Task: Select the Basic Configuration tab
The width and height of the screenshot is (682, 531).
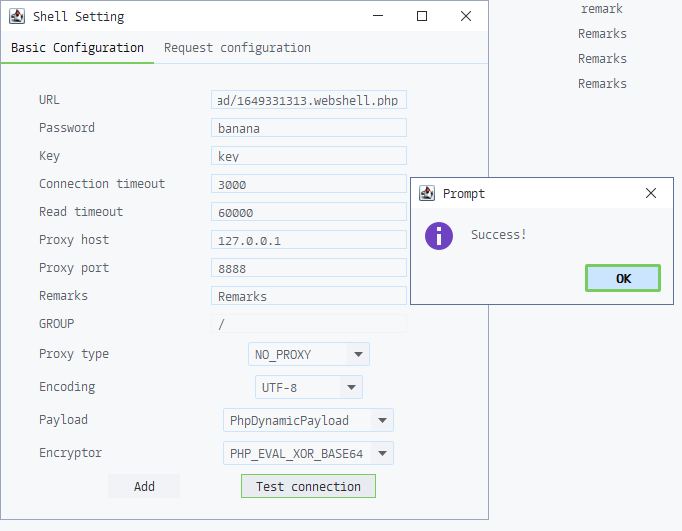Action: point(77,48)
